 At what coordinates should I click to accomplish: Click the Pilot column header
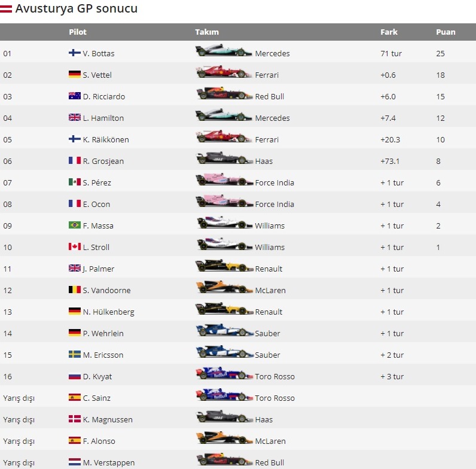(78, 32)
